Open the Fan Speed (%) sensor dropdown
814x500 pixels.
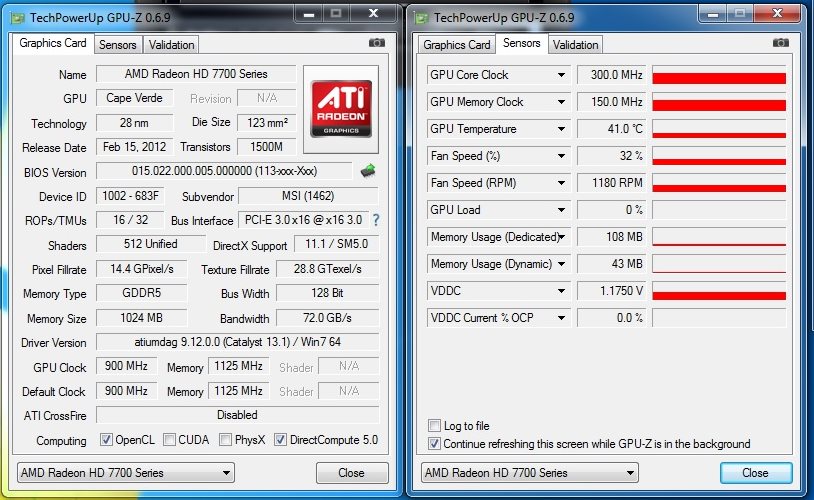click(561, 156)
